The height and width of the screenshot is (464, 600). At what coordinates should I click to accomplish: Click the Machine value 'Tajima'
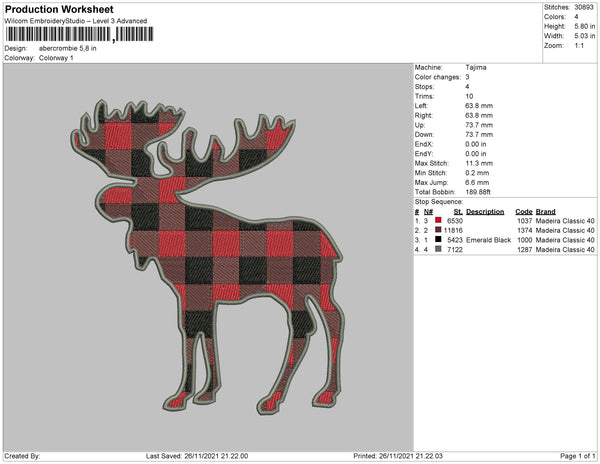pyautogui.click(x=476, y=67)
